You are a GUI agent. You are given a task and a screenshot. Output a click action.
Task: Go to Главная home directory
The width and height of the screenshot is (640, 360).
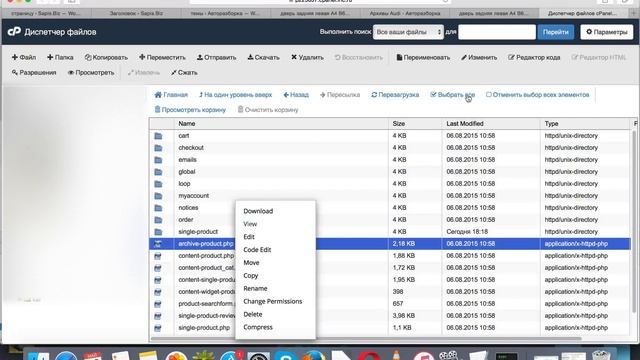coord(171,95)
